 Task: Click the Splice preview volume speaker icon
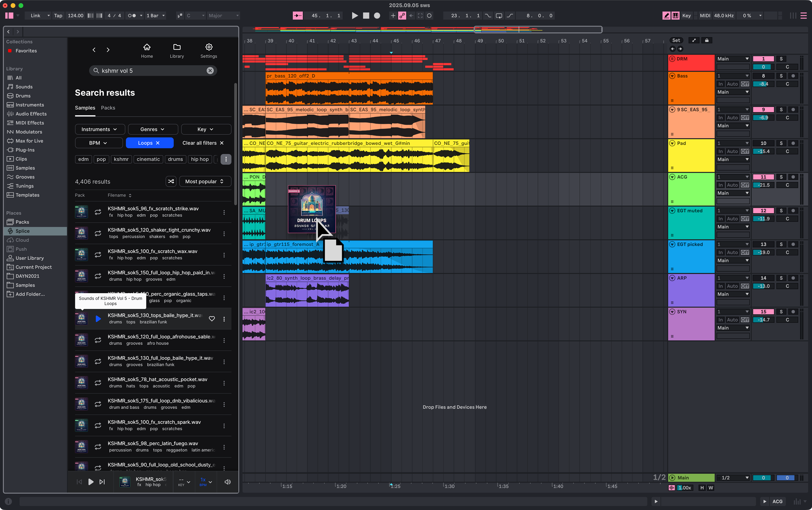(228, 482)
